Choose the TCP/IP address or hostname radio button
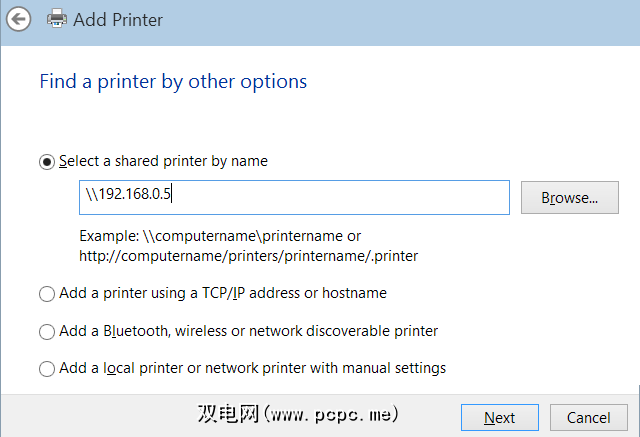This screenshot has width=640, height=437. (x=47, y=294)
